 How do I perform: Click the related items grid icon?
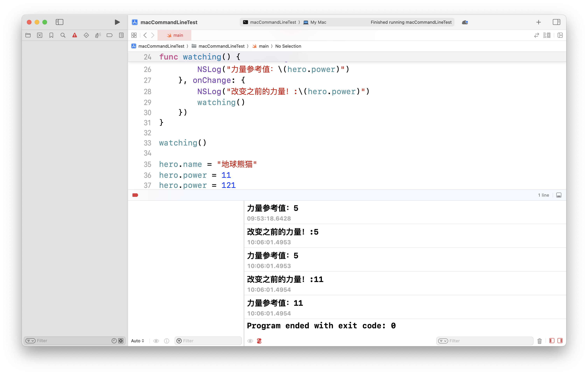coord(134,35)
